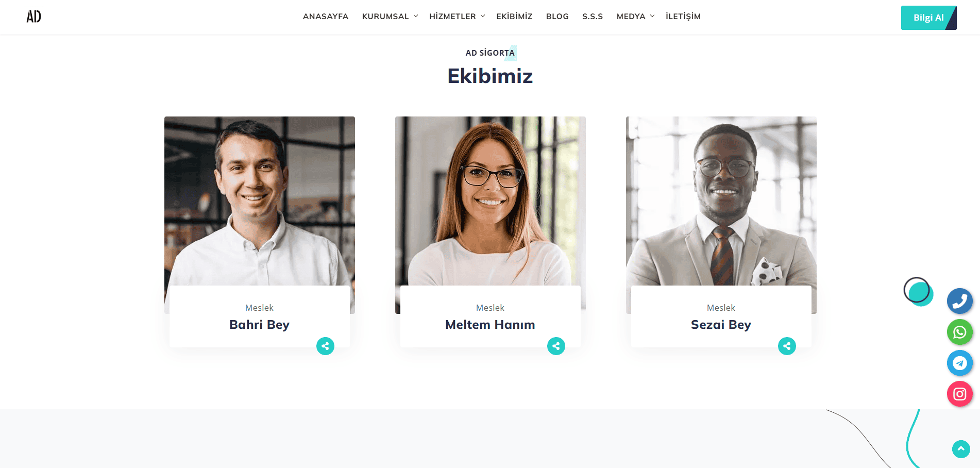
Task: Click the phone call floating icon
Action: point(959,301)
